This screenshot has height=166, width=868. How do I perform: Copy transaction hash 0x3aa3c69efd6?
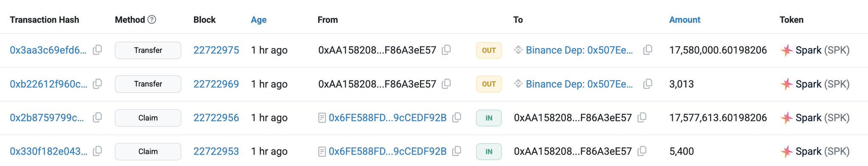coord(97,50)
